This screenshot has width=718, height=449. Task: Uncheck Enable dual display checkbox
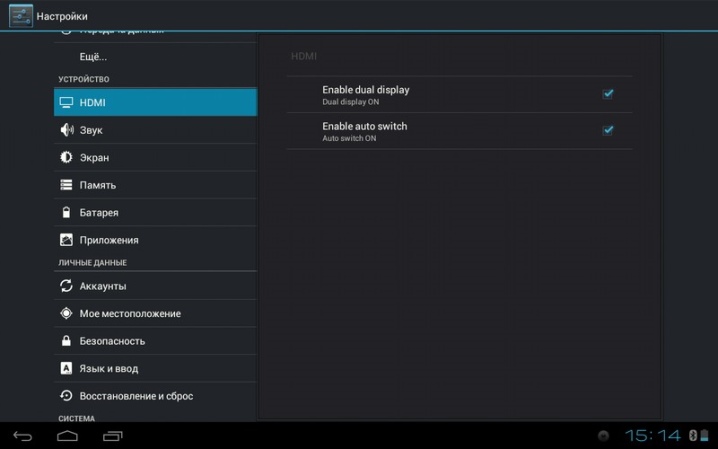(x=608, y=94)
